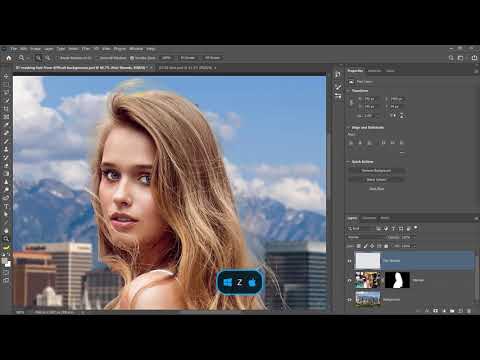480x360 pixels.
Task: Switch to the Channels tab
Action: [369, 218]
